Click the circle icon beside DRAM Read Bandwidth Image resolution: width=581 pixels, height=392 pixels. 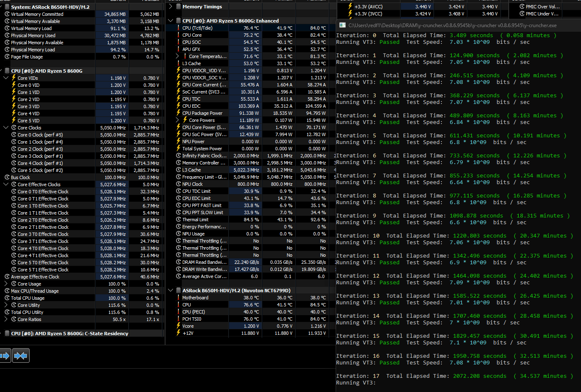click(x=178, y=262)
